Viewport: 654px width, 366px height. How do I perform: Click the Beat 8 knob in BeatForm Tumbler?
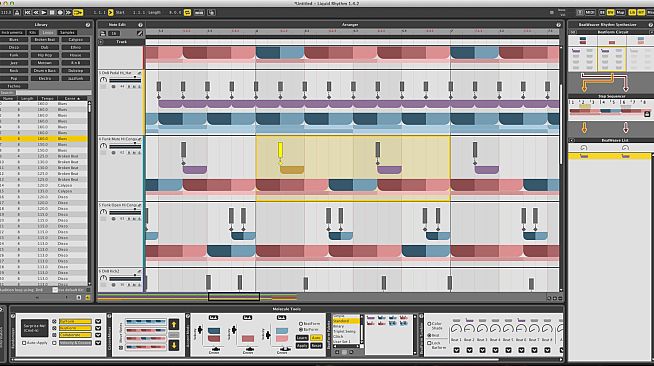(547, 329)
